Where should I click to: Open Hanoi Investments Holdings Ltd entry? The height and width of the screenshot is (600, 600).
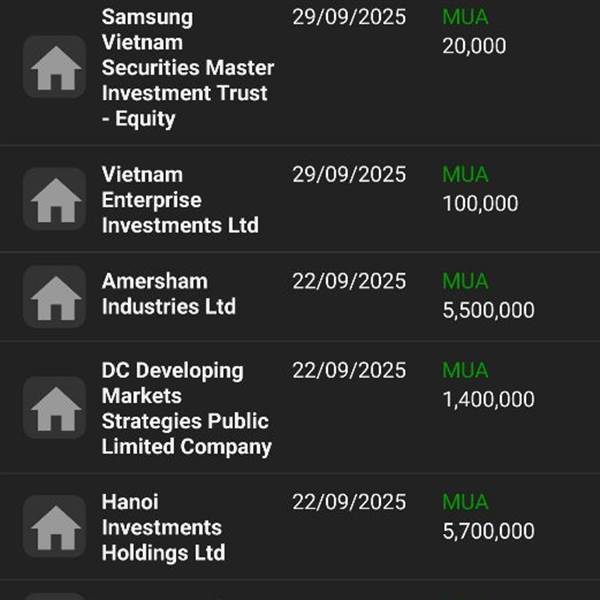pos(163,527)
